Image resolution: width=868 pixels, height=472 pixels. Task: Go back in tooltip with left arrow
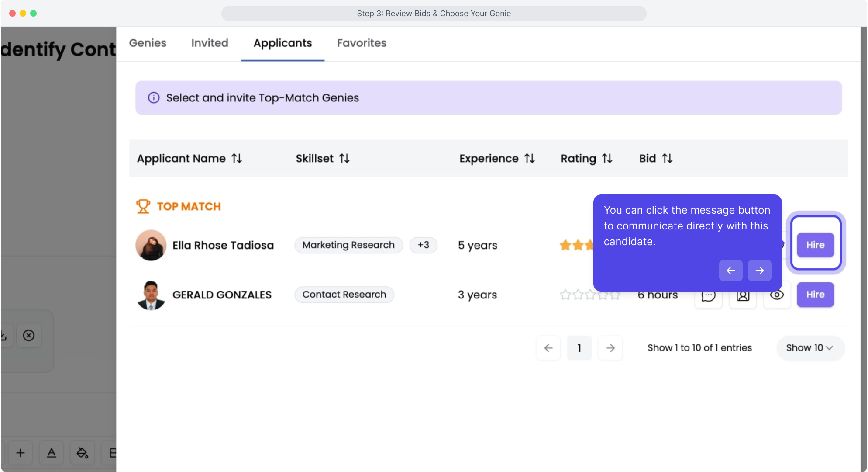tap(730, 271)
